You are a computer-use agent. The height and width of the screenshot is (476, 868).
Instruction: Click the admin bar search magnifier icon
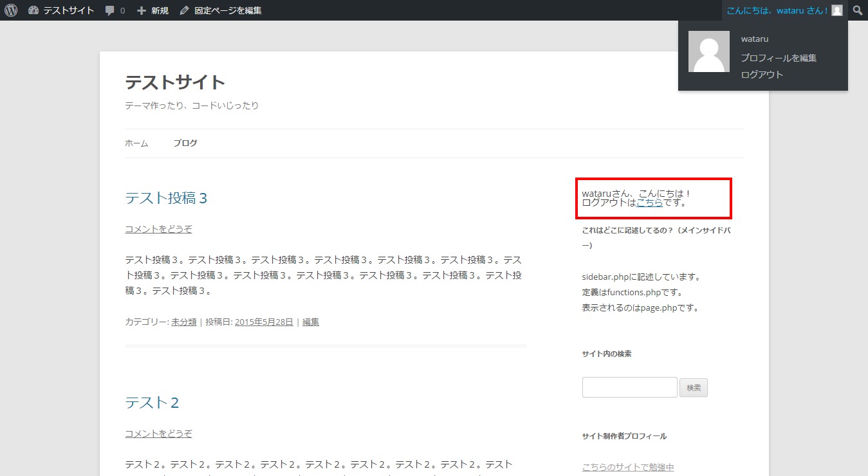coord(858,10)
